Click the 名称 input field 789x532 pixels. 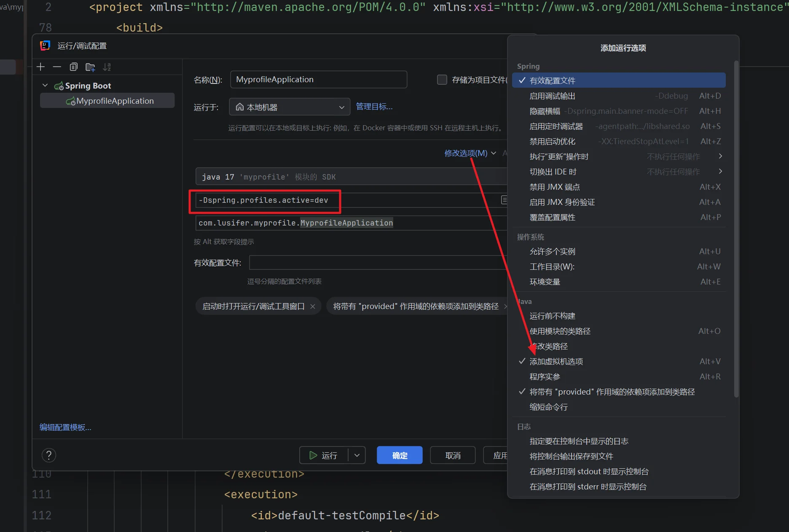point(319,80)
